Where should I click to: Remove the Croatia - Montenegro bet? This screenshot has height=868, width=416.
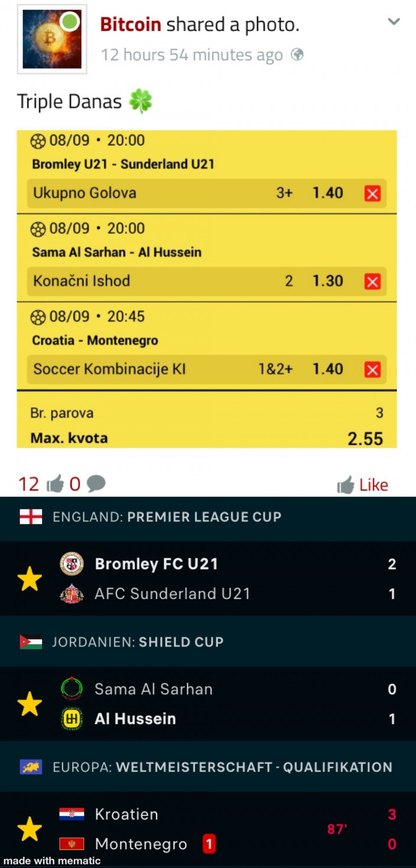372,370
